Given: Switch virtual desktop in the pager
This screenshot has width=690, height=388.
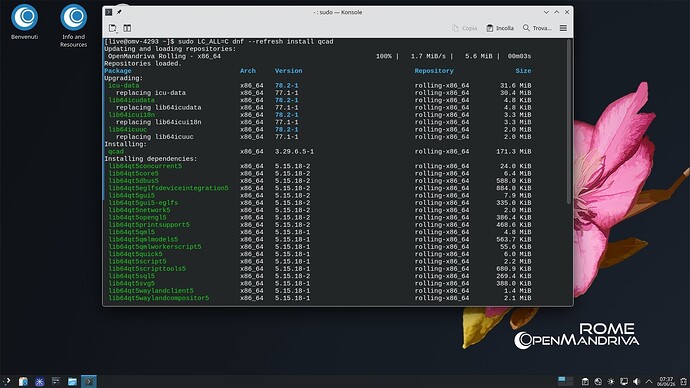Looking at the screenshot, I should [565, 381].
